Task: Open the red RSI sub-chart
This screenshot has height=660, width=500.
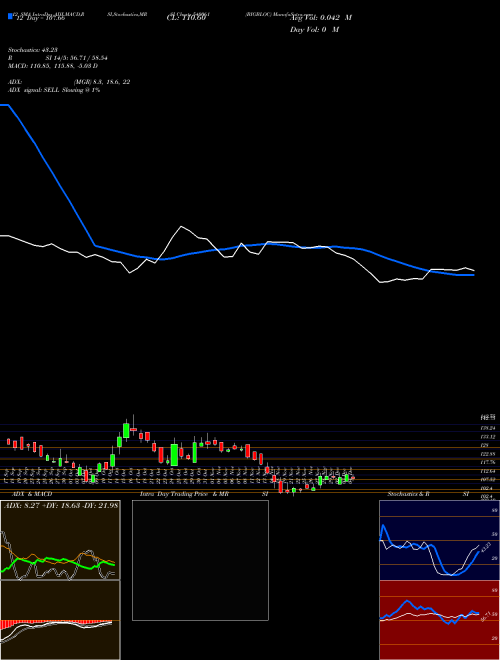Action: point(439,620)
